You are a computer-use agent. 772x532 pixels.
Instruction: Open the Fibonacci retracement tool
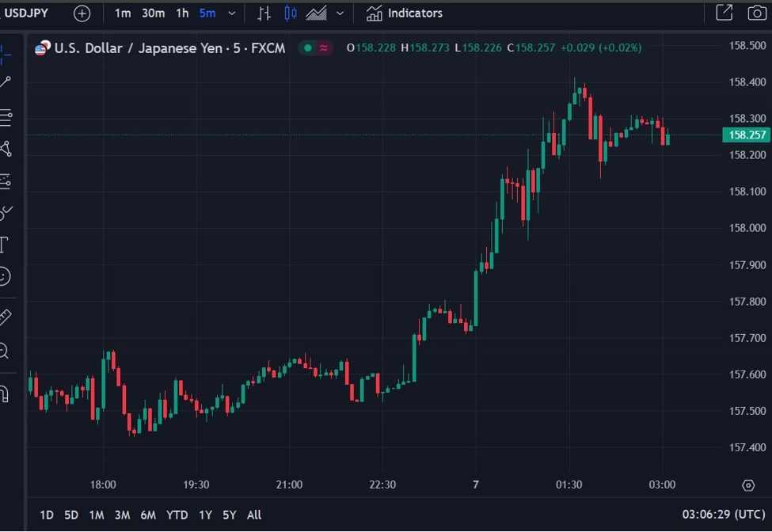coord(6,118)
